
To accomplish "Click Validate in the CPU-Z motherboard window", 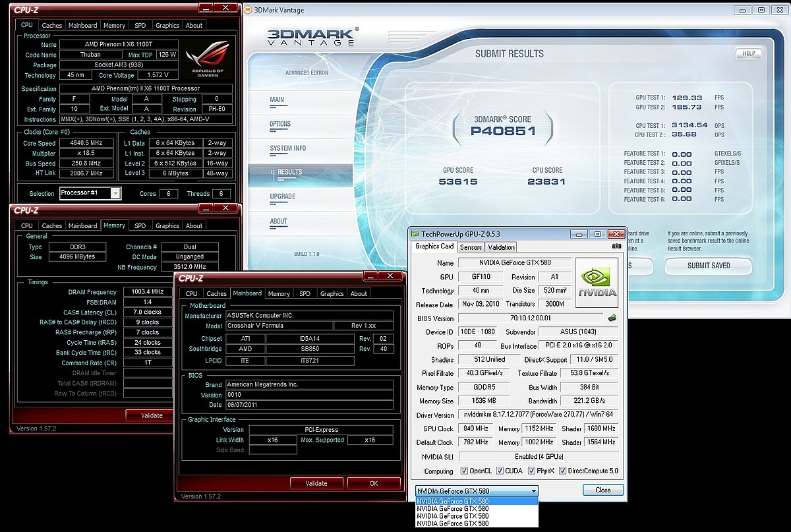I will pos(316,483).
